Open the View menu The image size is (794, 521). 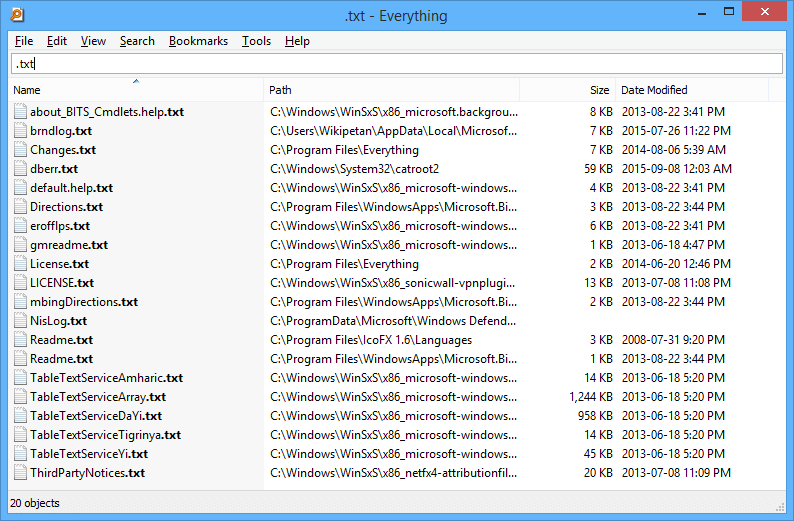(93, 41)
